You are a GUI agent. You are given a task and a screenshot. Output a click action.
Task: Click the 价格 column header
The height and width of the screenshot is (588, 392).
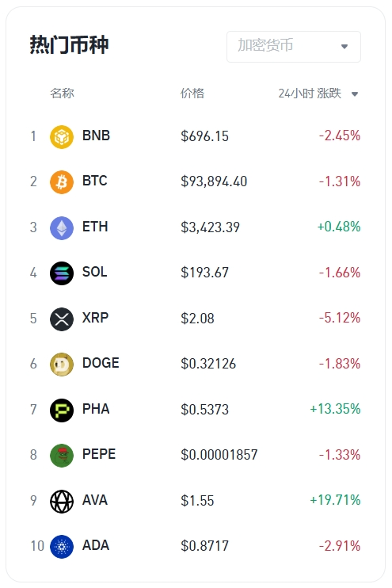pyautogui.click(x=192, y=93)
